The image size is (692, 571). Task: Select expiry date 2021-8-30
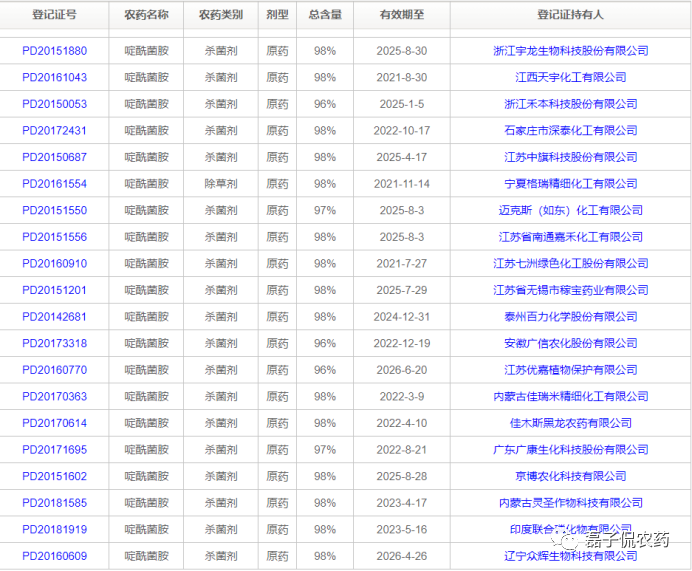(402, 77)
